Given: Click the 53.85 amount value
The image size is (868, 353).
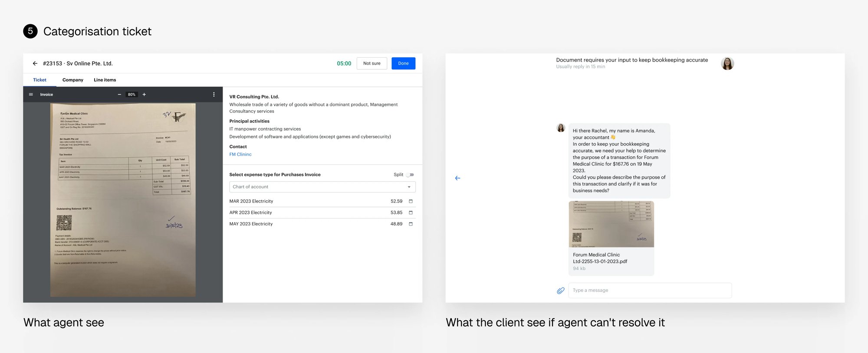Looking at the screenshot, I should (x=396, y=212).
